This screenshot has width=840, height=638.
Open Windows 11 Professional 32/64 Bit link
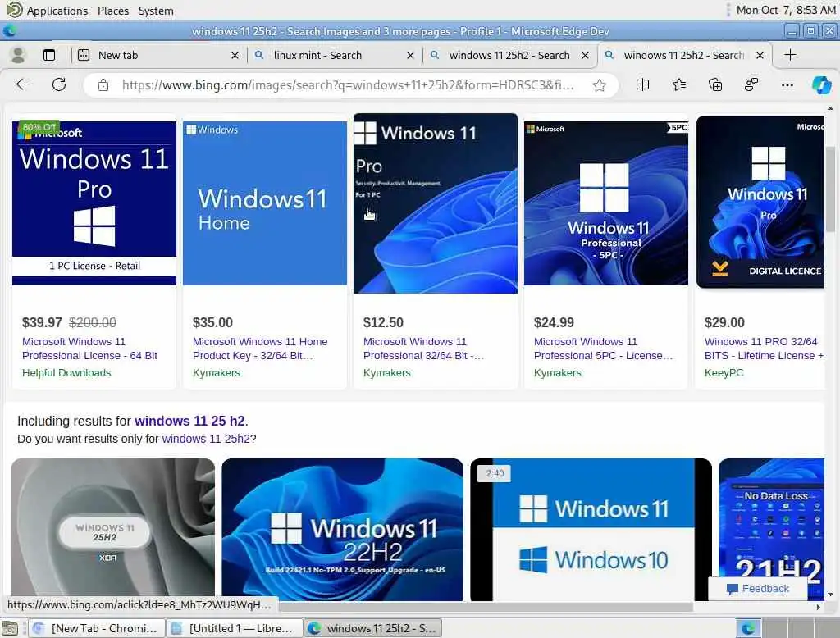click(423, 349)
